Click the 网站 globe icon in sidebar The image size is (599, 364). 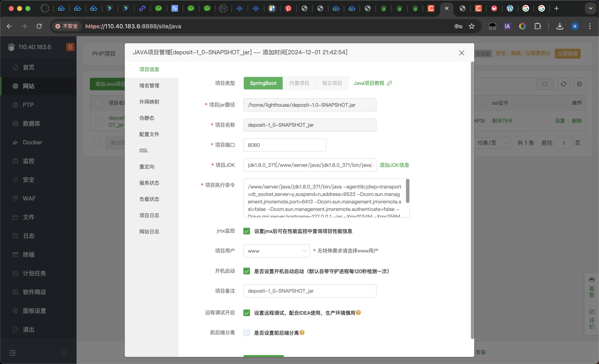(15, 86)
